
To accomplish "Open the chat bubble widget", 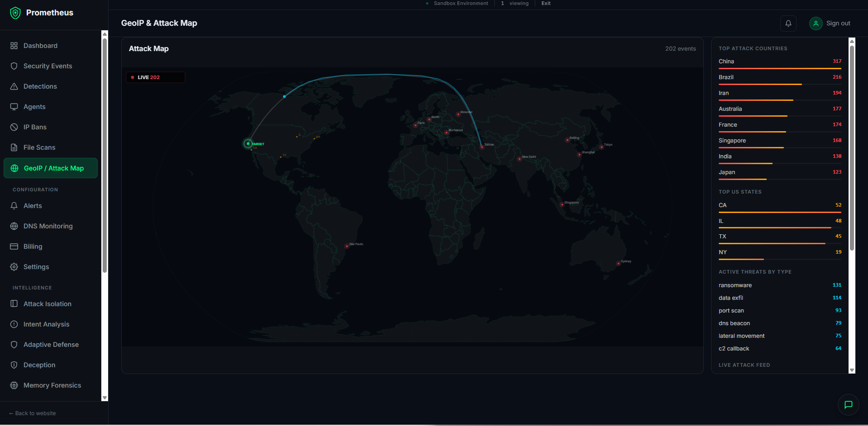I will tap(849, 405).
